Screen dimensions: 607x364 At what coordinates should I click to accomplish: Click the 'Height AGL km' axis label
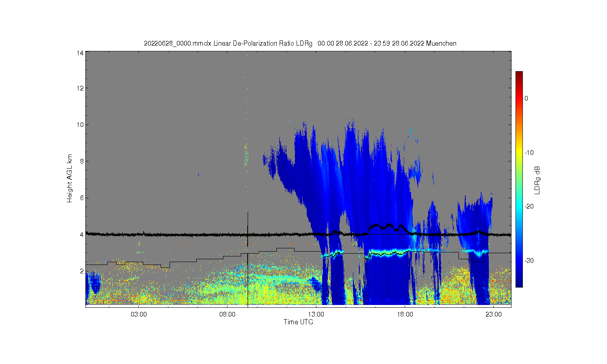pos(70,178)
